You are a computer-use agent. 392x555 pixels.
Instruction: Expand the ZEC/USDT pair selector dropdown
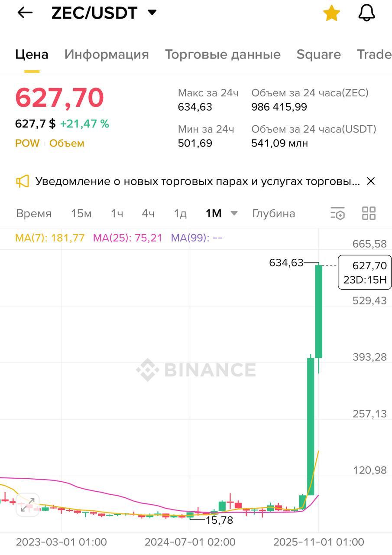pyautogui.click(x=152, y=13)
